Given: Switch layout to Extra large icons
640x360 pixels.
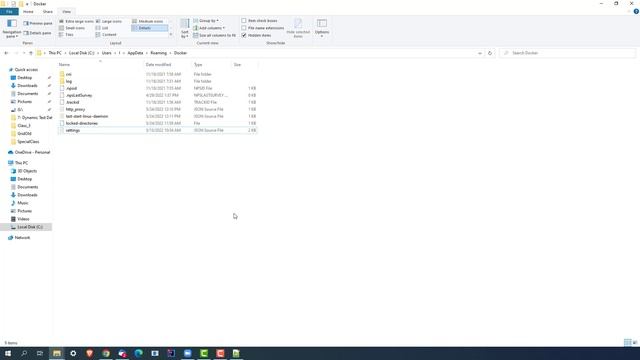Looking at the screenshot, I should (x=76, y=21).
